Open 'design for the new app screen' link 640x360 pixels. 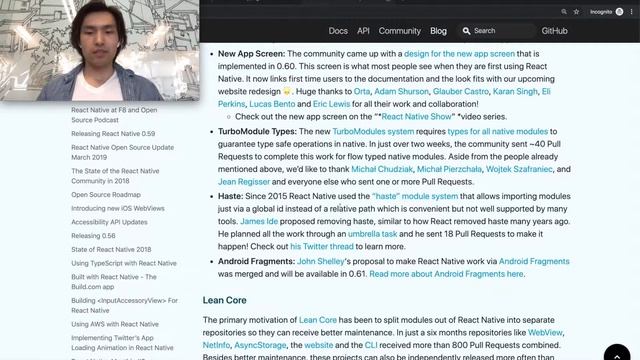[x=459, y=54]
